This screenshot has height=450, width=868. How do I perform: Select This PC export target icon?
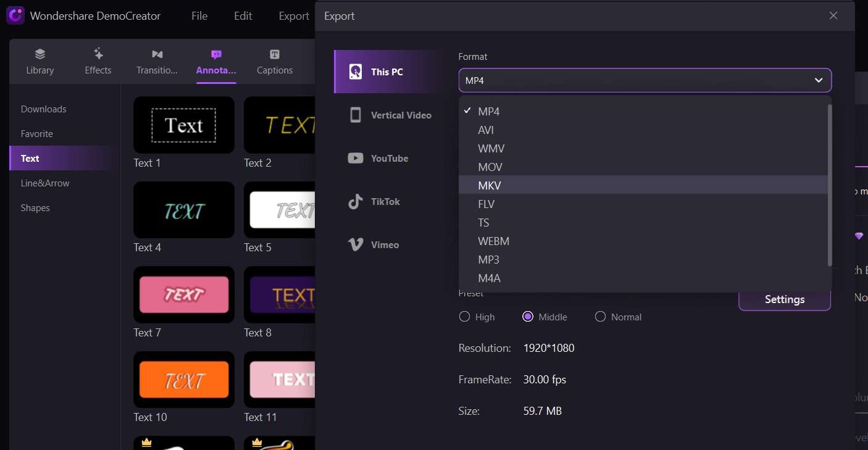tap(356, 72)
